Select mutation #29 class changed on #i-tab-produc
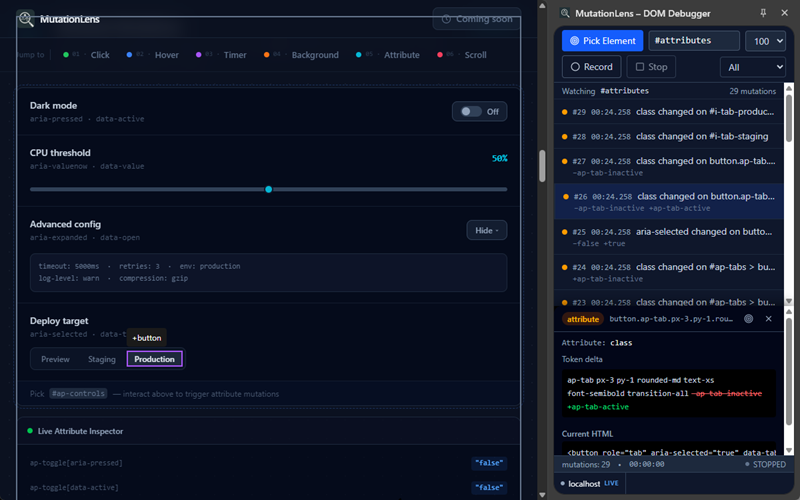800x500 pixels. (x=669, y=112)
